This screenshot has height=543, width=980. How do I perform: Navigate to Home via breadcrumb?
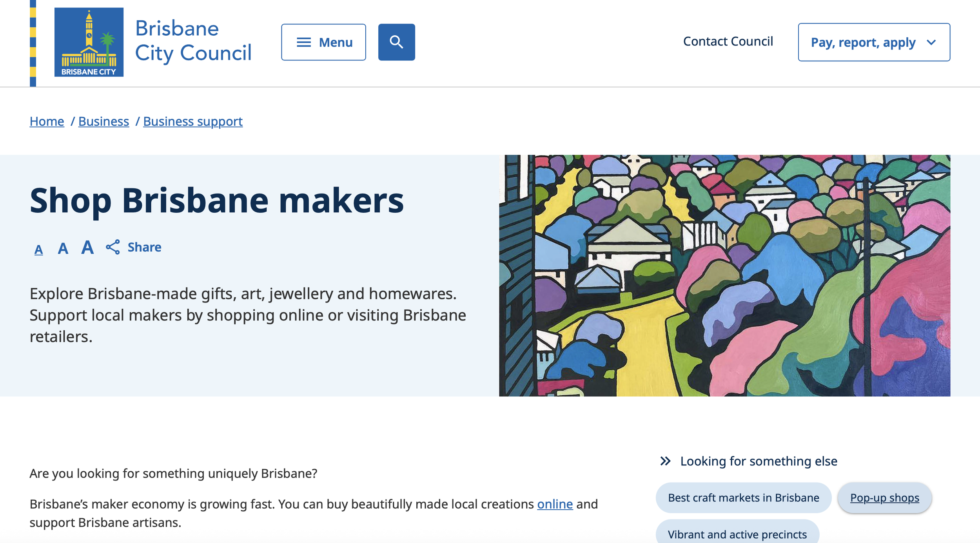tap(47, 121)
